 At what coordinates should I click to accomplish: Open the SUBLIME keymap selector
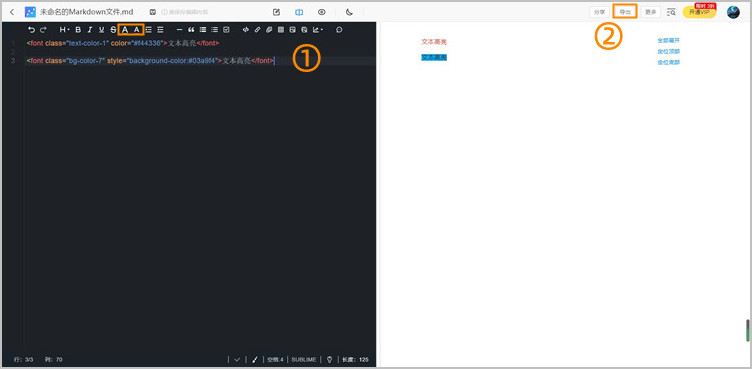click(x=304, y=359)
